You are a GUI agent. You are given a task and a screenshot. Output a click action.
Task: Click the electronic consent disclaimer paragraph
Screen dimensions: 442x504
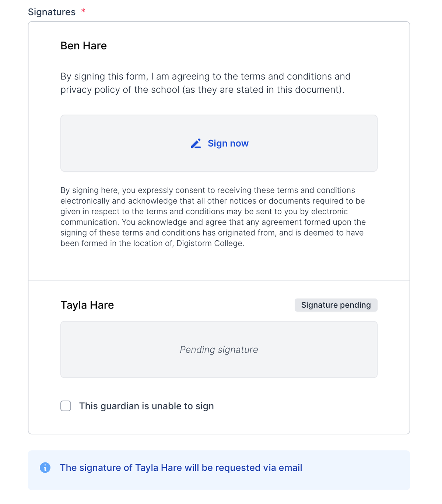[x=213, y=217]
